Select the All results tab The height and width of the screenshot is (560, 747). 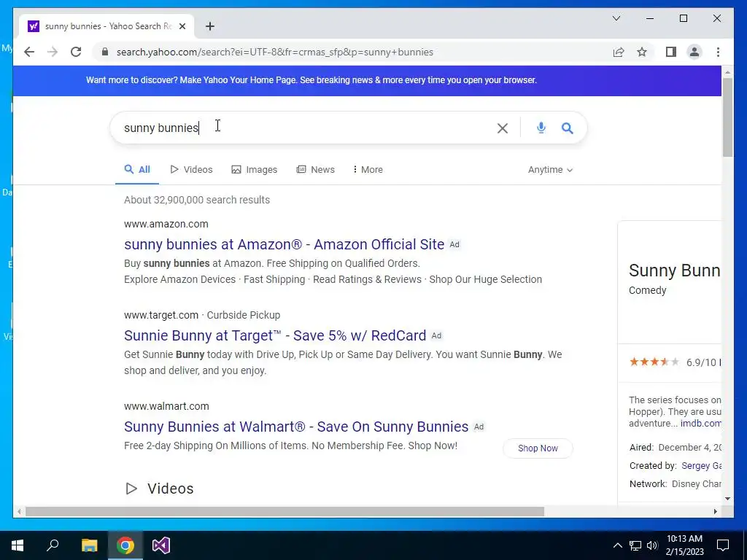(137, 169)
